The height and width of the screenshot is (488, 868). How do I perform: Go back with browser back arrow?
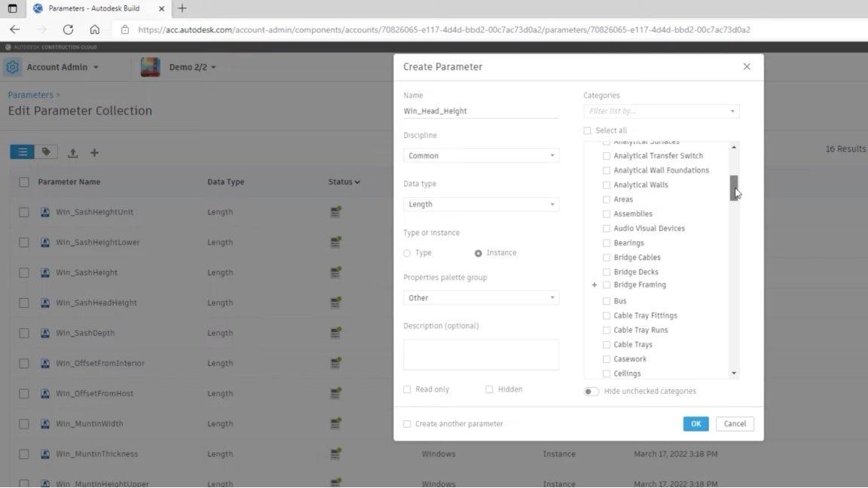(15, 30)
